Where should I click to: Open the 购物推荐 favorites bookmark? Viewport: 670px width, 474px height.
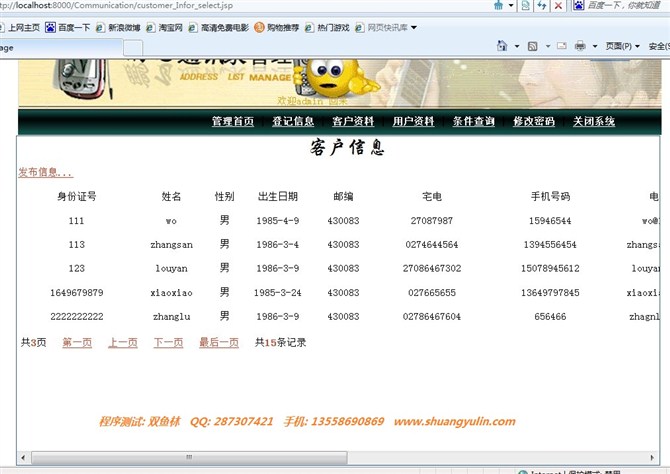pyautogui.click(x=276, y=28)
